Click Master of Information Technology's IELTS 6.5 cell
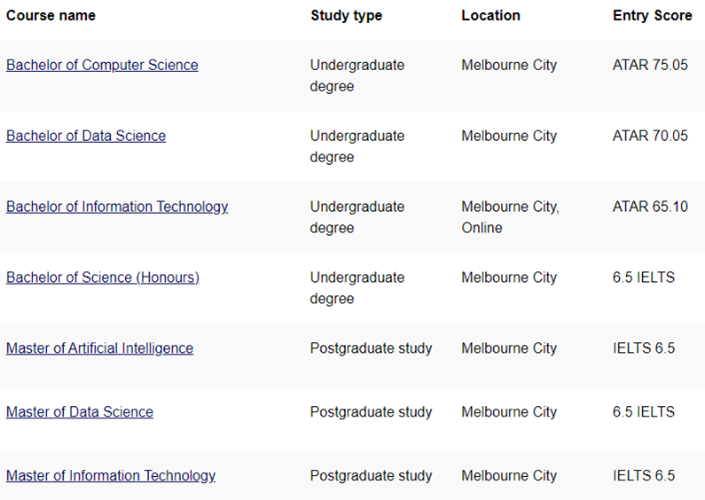Screen dimensions: 705x500 644,475
